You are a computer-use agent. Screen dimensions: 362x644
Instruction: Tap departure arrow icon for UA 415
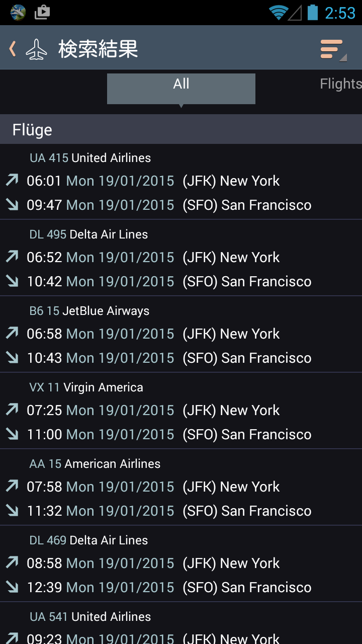tap(12, 180)
